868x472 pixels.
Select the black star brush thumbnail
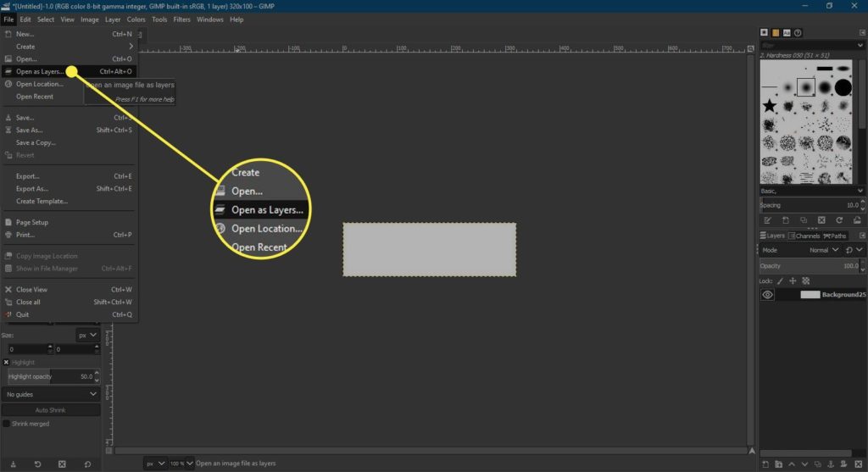point(770,106)
